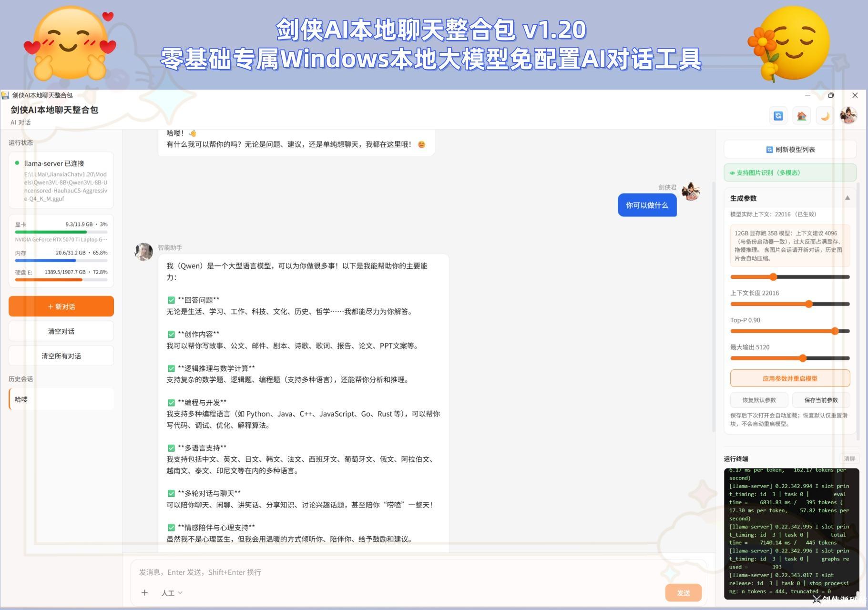Click the plus attachment icon
The image size is (868, 610).
144,592
